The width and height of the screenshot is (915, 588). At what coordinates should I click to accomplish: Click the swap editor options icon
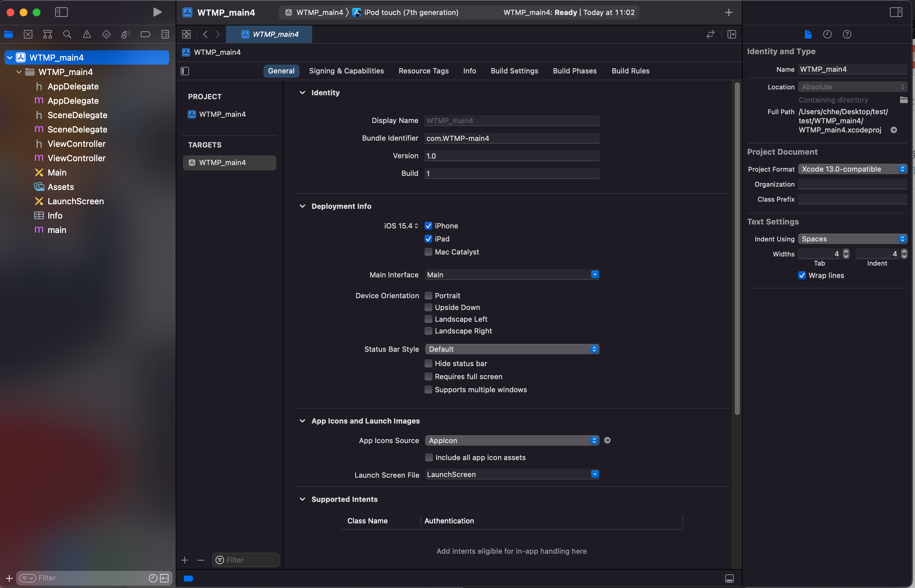710,34
